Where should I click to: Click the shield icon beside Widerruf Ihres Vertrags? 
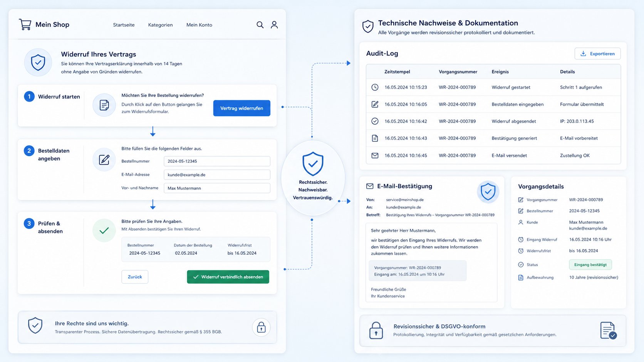[x=38, y=62]
